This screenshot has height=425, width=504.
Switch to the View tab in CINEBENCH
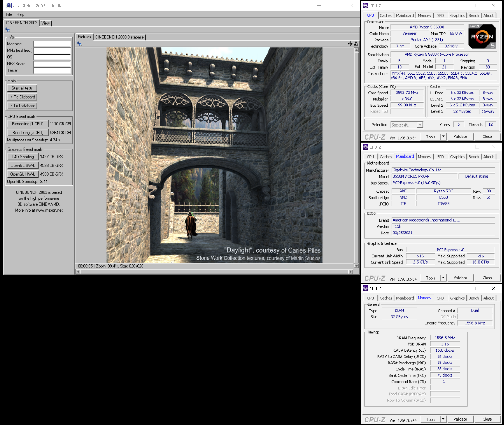tap(45, 23)
